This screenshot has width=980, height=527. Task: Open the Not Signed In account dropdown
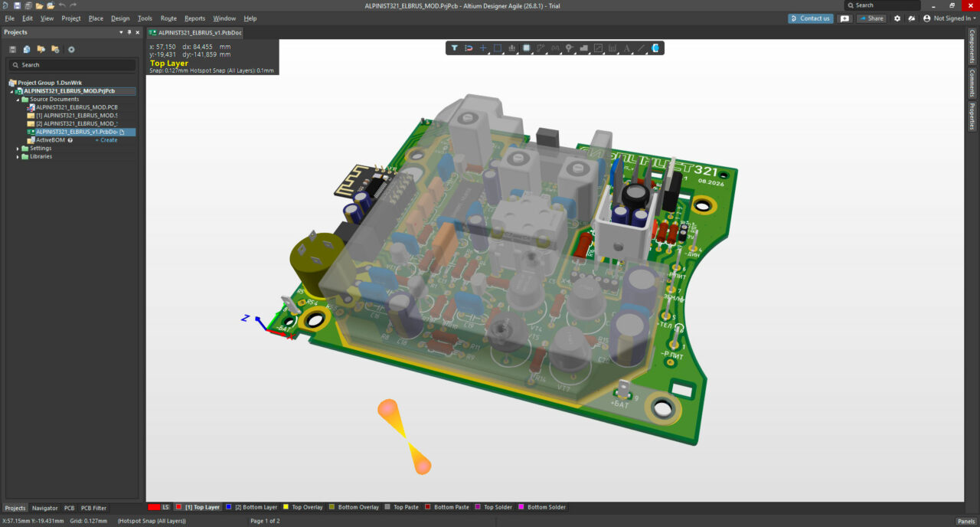tap(949, 18)
